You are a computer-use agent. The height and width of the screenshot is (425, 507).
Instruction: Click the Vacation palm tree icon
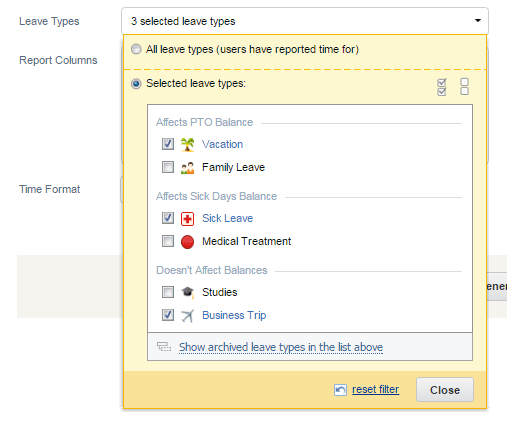click(x=187, y=144)
